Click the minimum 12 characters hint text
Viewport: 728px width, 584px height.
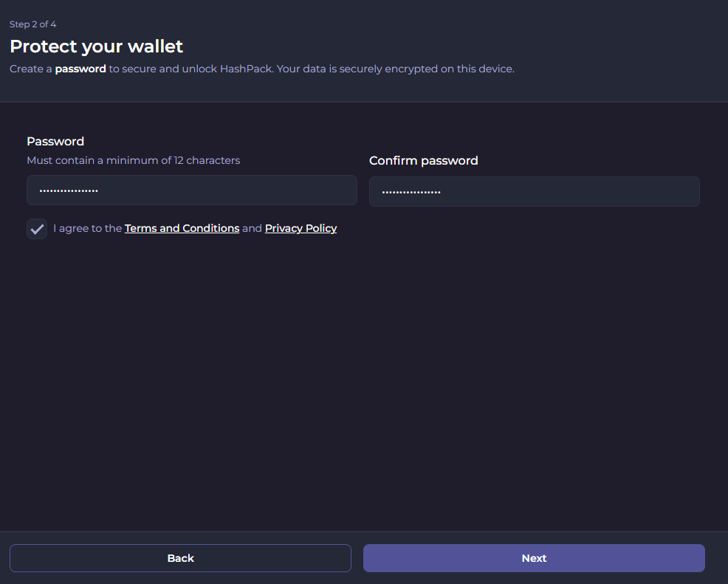click(x=133, y=160)
